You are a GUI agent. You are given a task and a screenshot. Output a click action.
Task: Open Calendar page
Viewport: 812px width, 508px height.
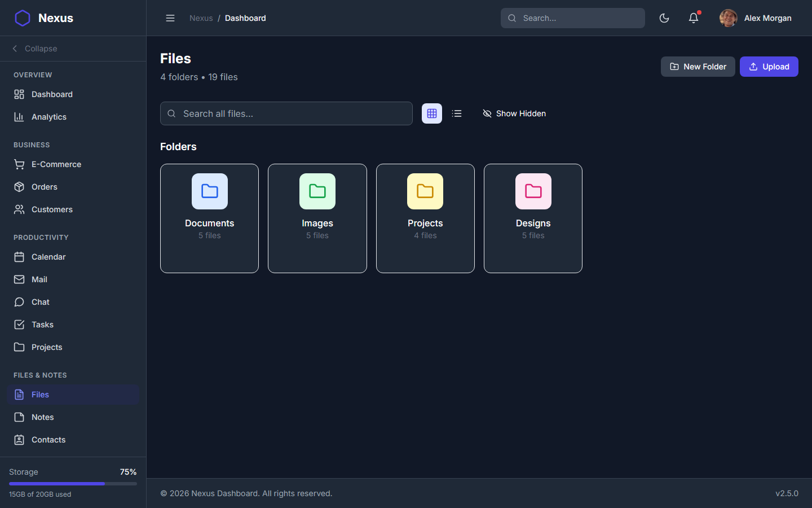pos(73,257)
